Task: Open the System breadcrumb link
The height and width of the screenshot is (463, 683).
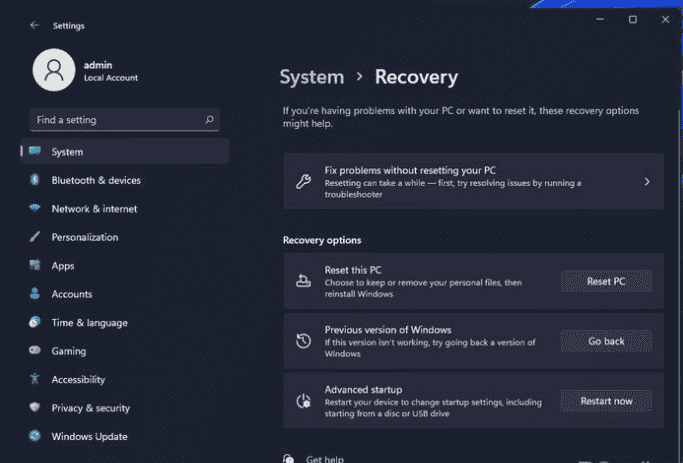Action: coord(311,77)
